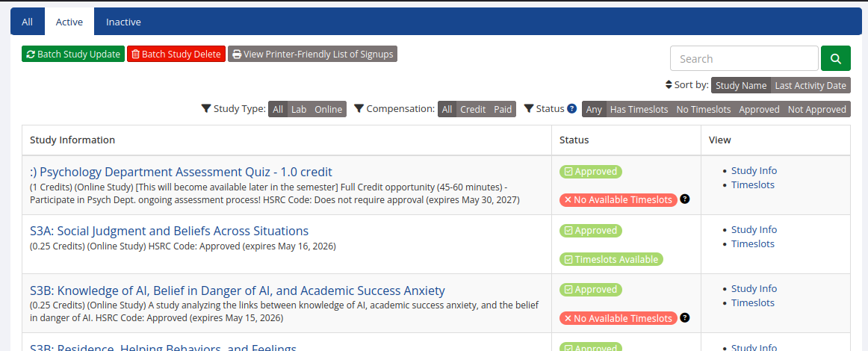Filter compensation to Credit
Viewport: 868px width, 351px height.
[473, 110]
